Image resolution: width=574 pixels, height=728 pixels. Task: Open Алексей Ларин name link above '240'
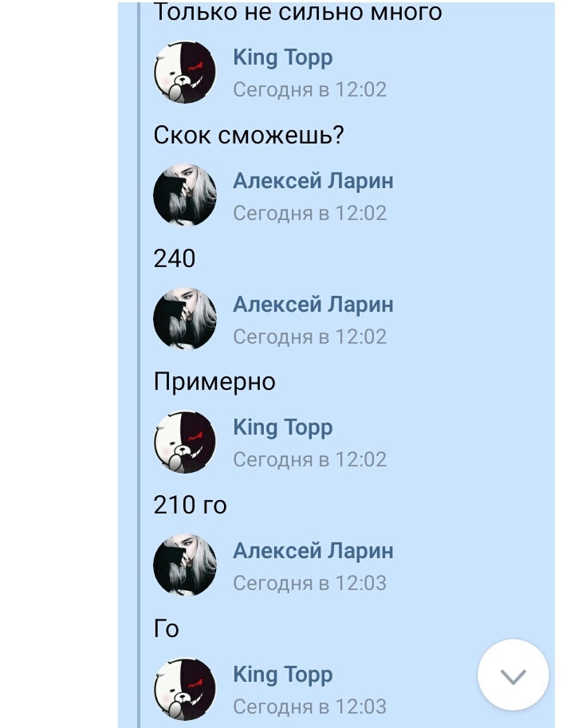point(313,181)
